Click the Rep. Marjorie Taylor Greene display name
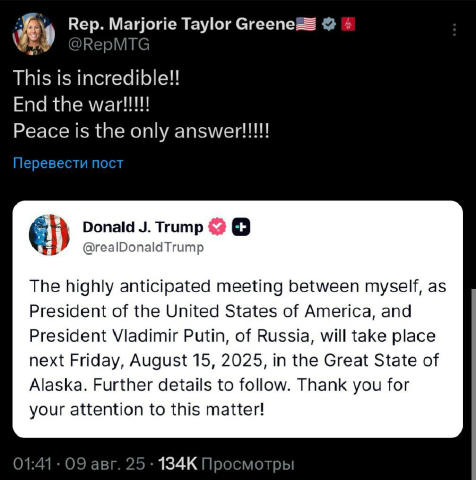 [x=182, y=24]
